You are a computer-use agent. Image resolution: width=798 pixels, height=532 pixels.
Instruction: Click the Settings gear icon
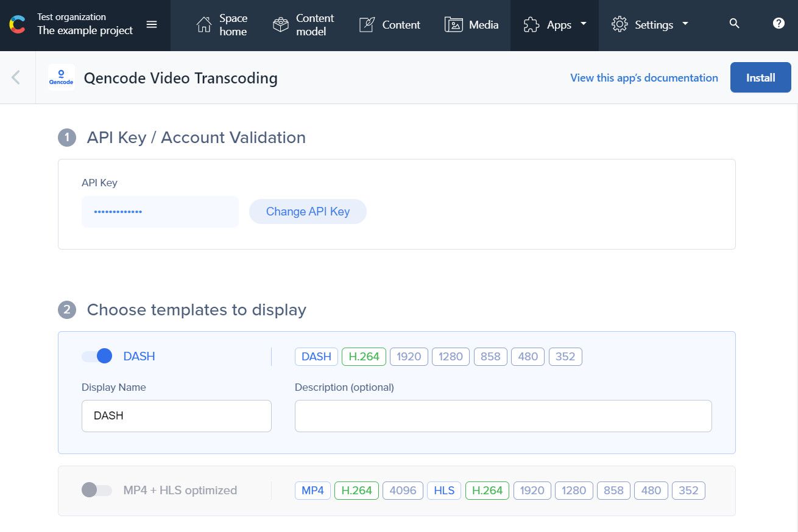coord(620,25)
